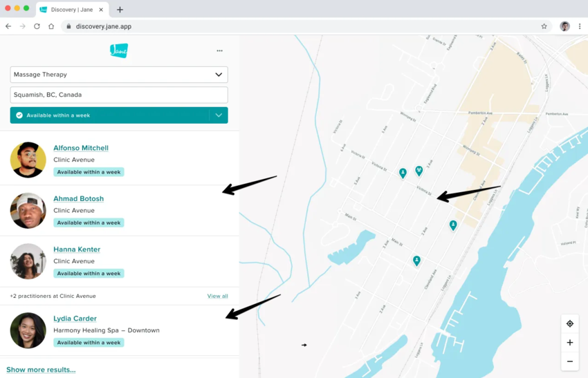Image resolution: width=588 pixels, height=378 pixels.
Task: Open a new browser tab
Action: pyautogui.click(x=120, y=10)
